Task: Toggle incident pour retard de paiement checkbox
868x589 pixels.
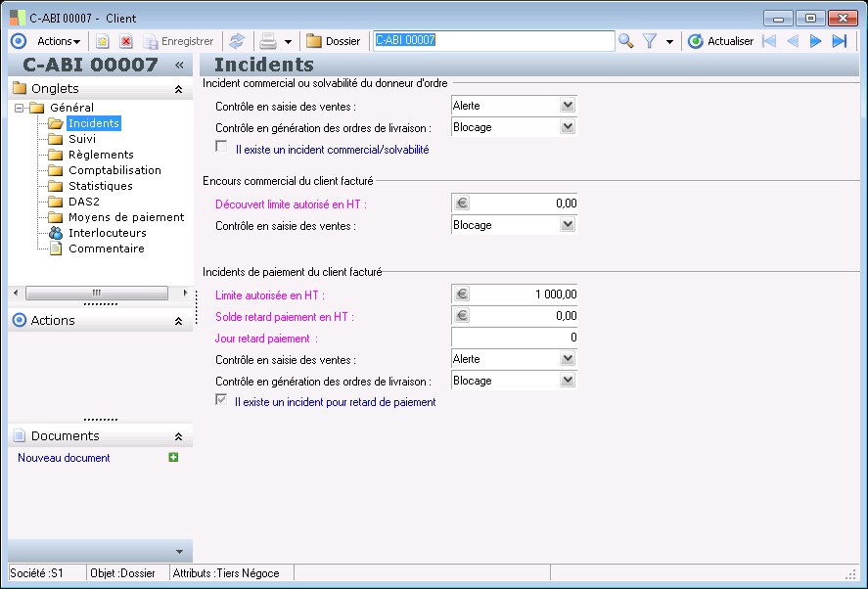Action: pos(221,399)
